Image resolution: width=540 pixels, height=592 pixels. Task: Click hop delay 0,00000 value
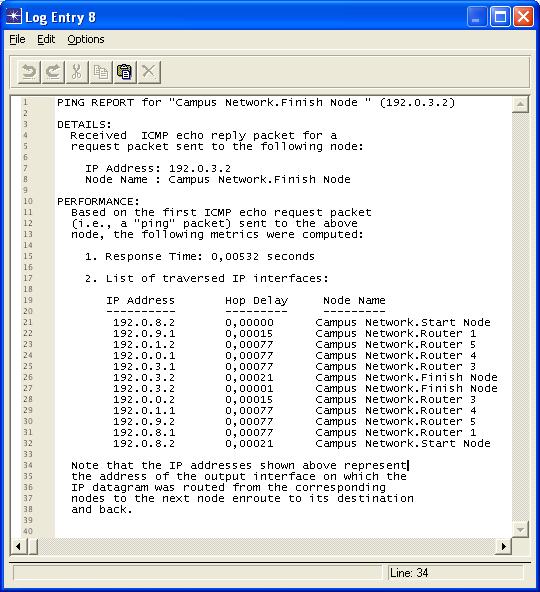pos(249,322)
